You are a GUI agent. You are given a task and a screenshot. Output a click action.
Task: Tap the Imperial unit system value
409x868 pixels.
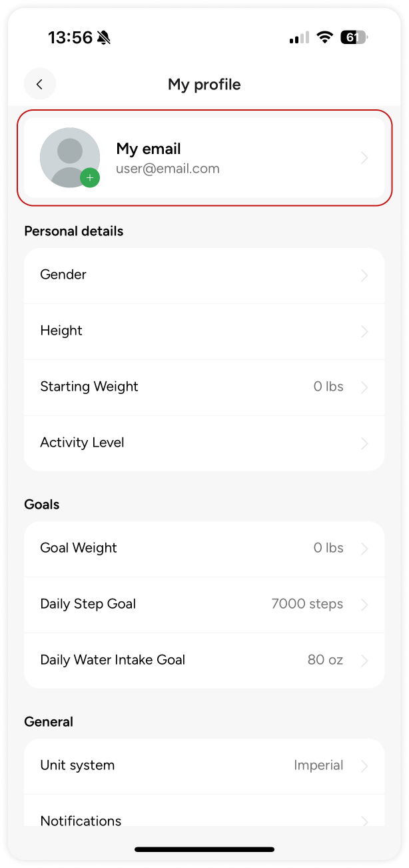pos(318,765)
